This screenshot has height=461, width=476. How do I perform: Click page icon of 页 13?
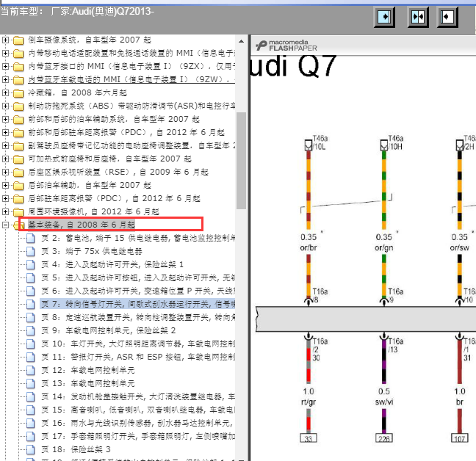pyautogui.click(x=31, y=383)
